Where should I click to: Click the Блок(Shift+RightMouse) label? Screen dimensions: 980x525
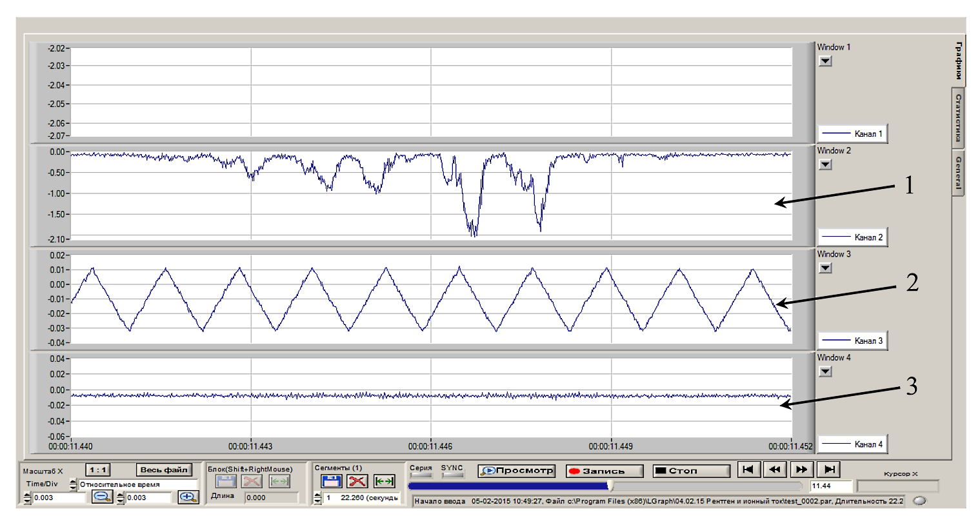tap(250, 469)
